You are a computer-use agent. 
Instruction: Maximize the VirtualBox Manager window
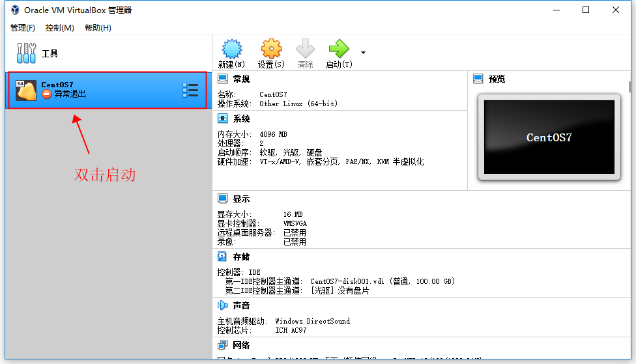(x=586, y=10)
